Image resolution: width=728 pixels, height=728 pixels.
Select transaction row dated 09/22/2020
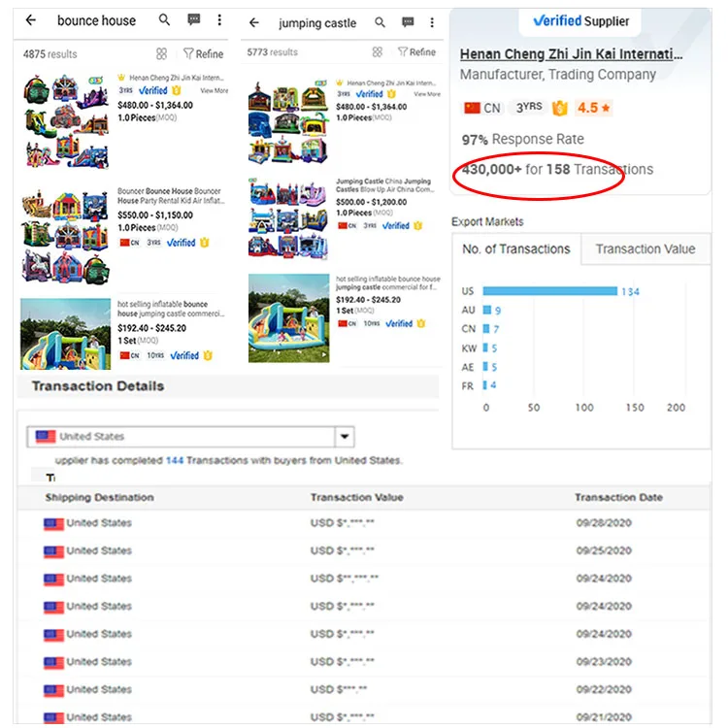point(364,690)
